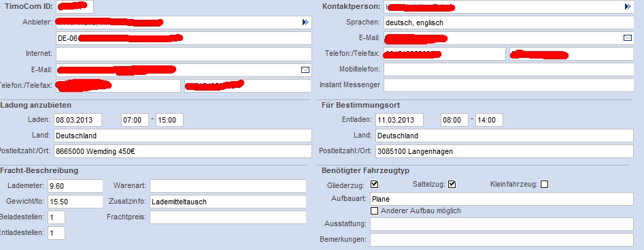Click the Ausstattung field
Image resolution: width=644 pixels, height=250 pixels.
point(502,224)
